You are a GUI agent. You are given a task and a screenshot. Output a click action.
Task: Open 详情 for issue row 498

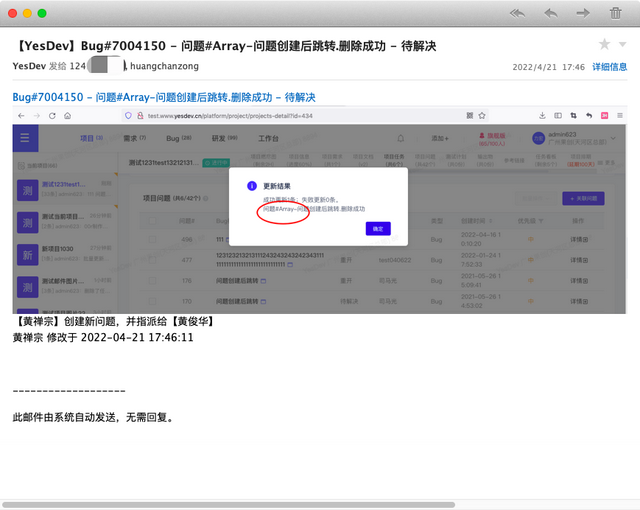point(579,239)
